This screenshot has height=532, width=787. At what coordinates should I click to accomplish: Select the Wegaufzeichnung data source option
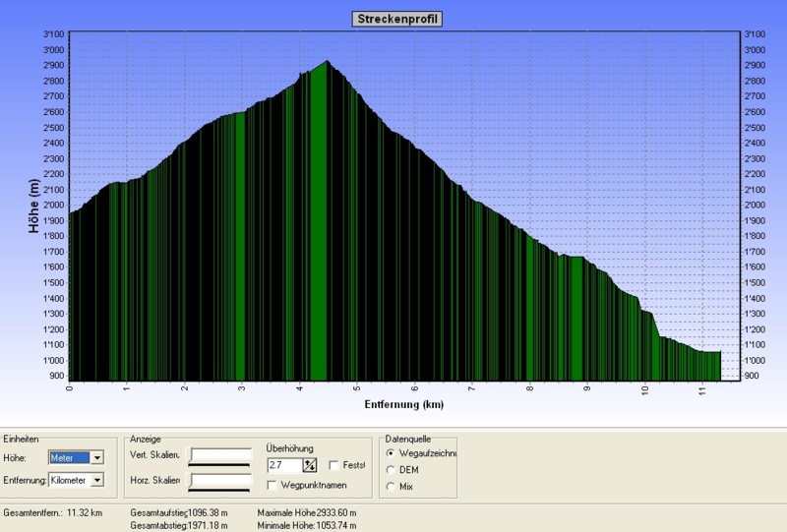pos(393,453)
